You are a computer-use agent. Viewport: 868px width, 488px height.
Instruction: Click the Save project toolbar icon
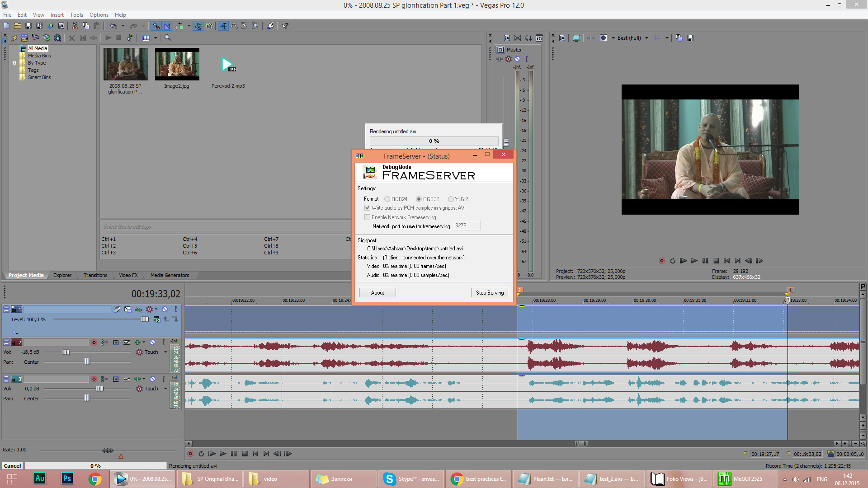tap(28, 26)
